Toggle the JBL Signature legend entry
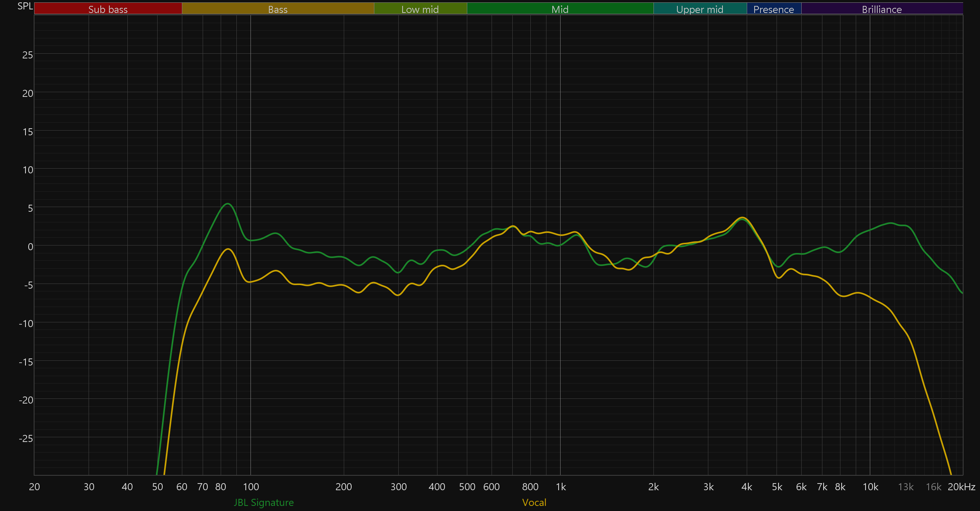Viewport: 980px width, 511px height. pos(263,502)
